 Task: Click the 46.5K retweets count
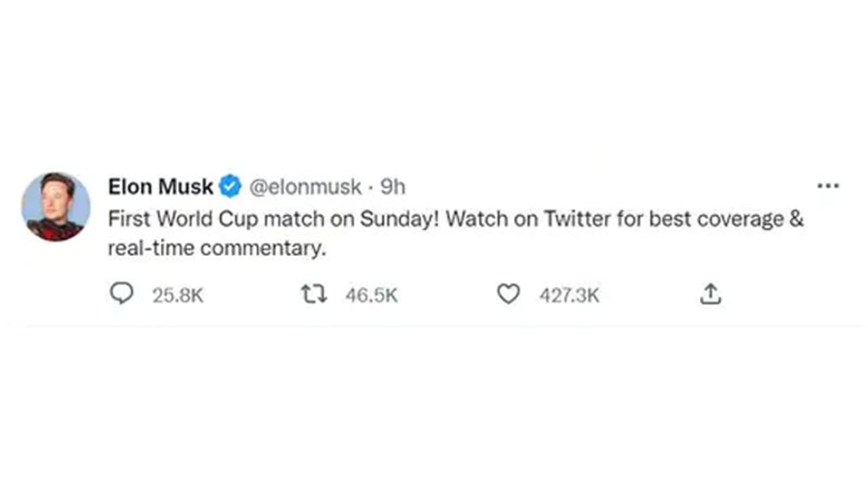[x=371, y=295]
